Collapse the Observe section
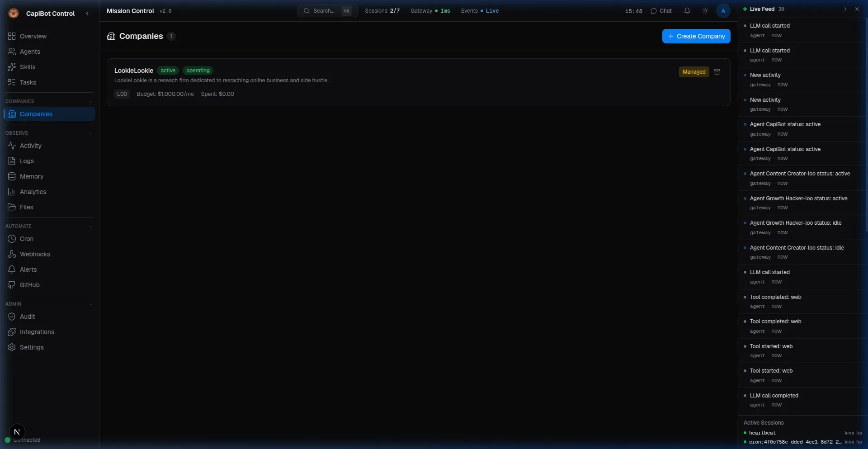Viewport: 868px width, 449px height. (90, 133)
